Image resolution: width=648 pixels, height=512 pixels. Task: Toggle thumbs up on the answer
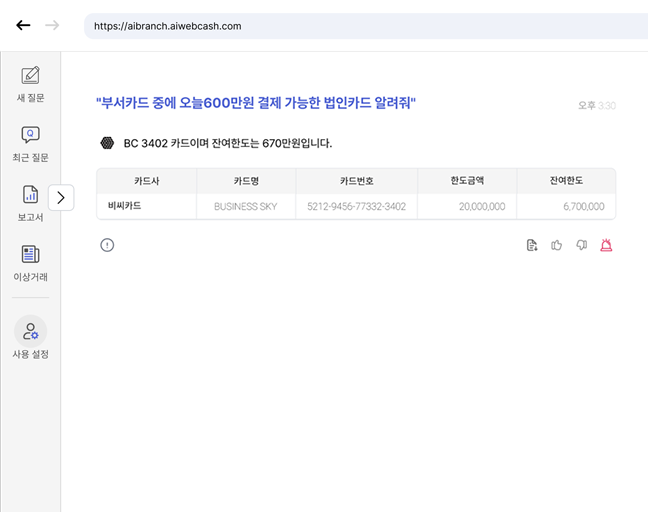tap(557, 245)
